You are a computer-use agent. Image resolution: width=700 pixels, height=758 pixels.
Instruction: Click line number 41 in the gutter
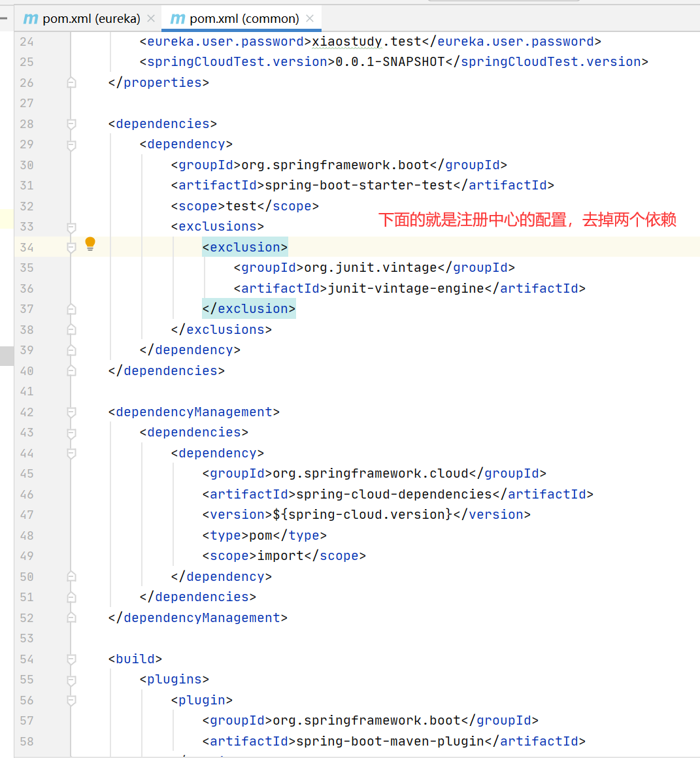[x=27, y=391]
